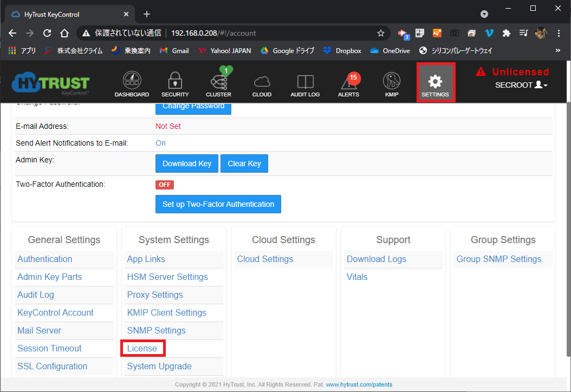This screenshot has width=571, height=392.
Task: Open the KMIP keys section
Action: (392, 84)
